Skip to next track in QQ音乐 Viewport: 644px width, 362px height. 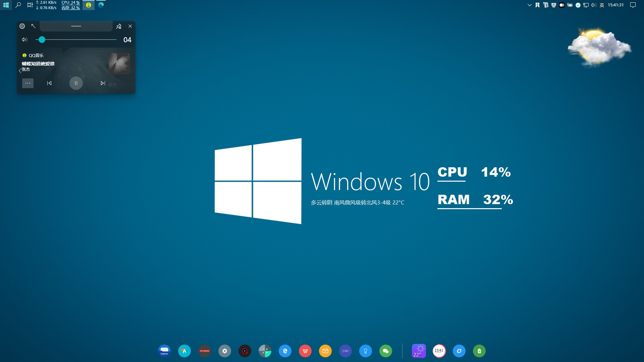pos(103,83)
